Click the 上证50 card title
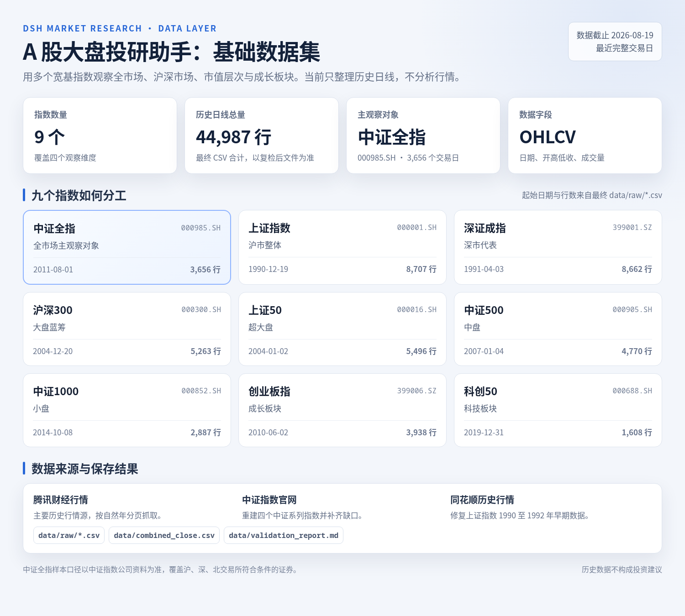 pyautogui.click(x=265, y=310)
